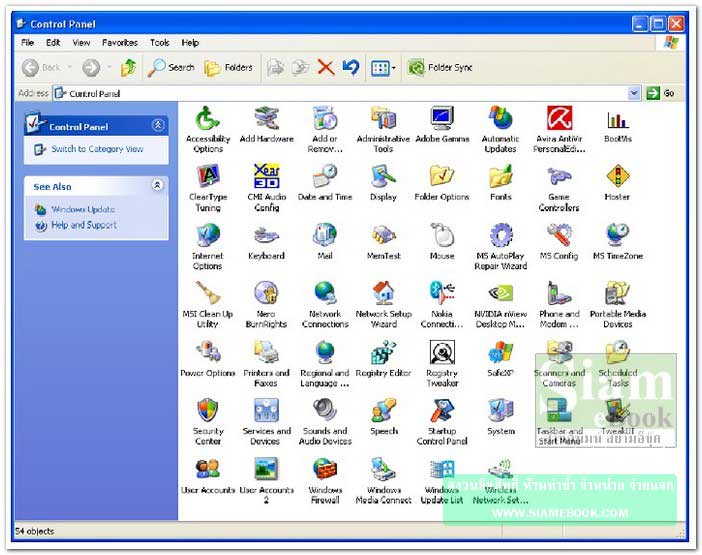Click the Windows Update link
Viewport: 702px width, 555px height.
click(83, 209)
